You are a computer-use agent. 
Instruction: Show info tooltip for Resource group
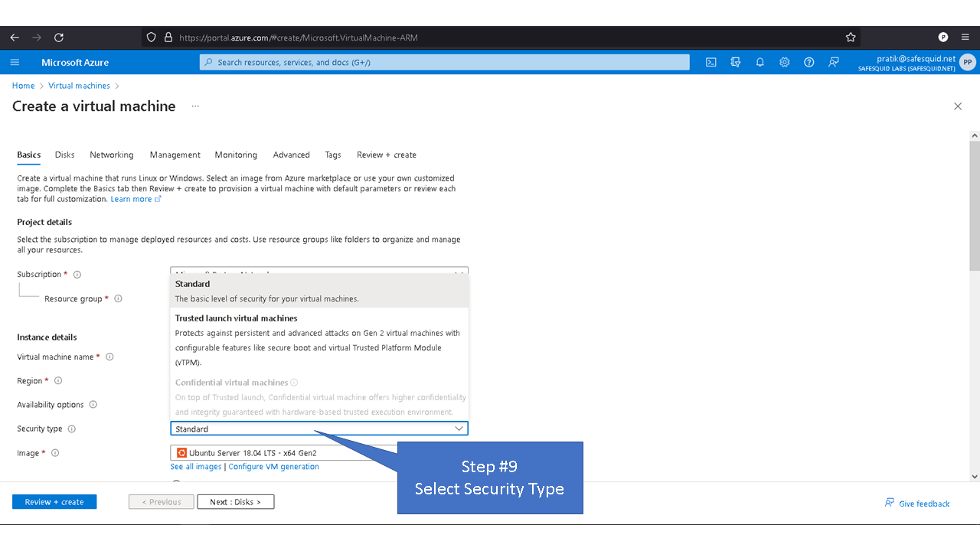(118, 299)
